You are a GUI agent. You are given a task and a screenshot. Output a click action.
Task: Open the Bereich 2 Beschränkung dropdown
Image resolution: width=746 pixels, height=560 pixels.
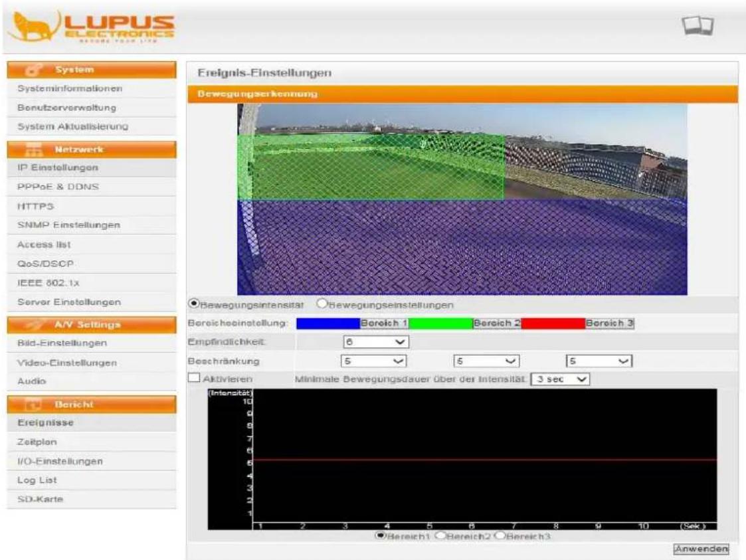coord(486,361)
